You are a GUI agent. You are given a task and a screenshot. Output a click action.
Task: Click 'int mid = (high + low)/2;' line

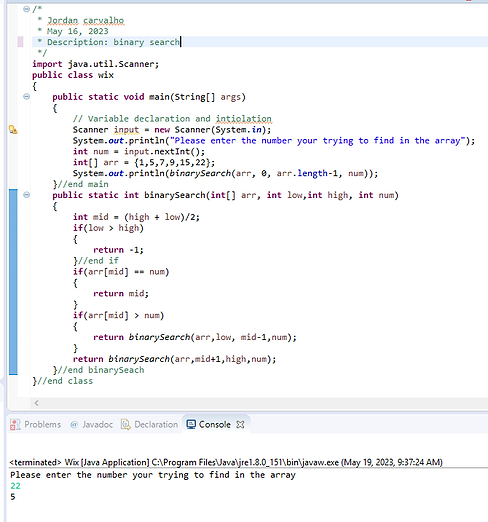136,217
